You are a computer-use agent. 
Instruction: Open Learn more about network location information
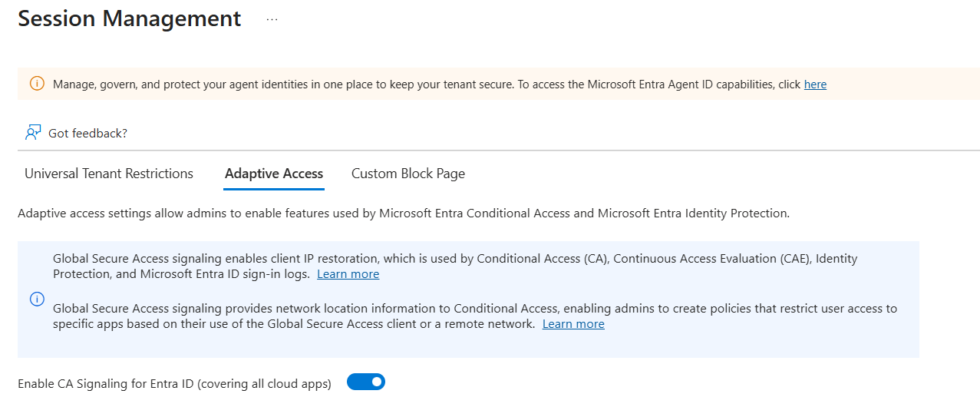573,324
